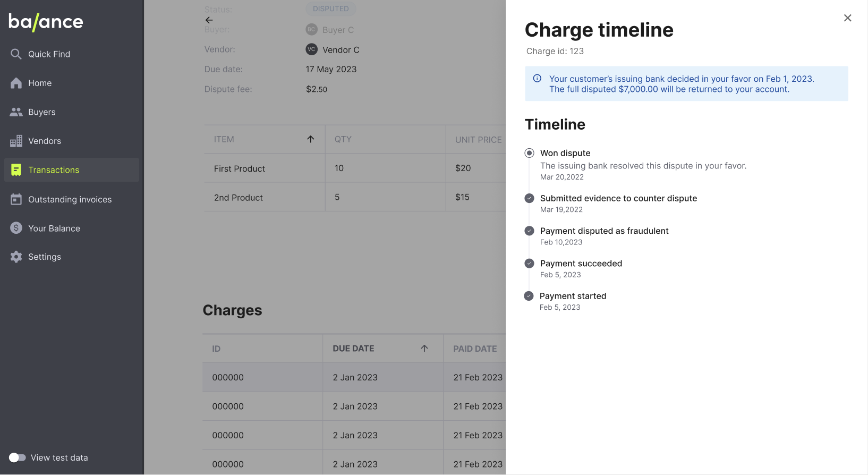Click the Charge id: 123 text
Viewport: 868px width, 475px height.
pyautogui.click(x=555, y=51)
